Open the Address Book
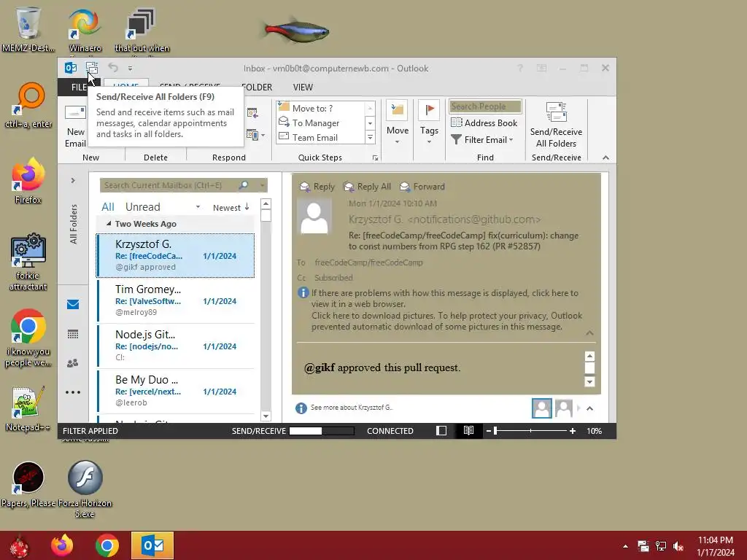Image resolution: width=747 pixels, height=560 pixels. (x=484, y=122)
